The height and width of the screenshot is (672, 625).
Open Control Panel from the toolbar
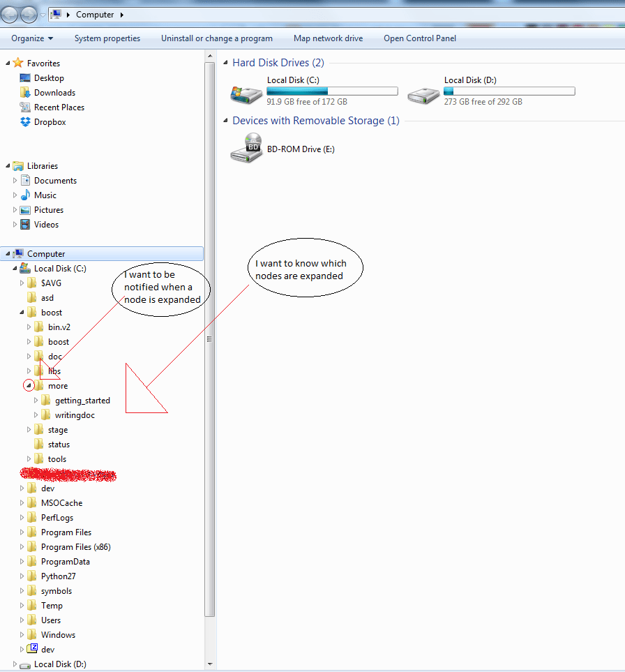pyautogui.click(x=420, y=38)
